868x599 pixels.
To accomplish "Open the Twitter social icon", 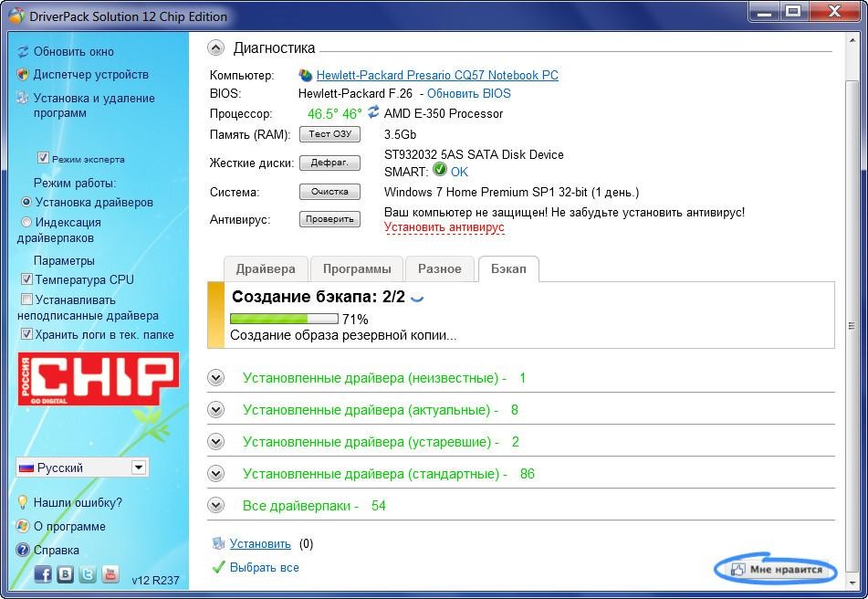I will (88, 574).
